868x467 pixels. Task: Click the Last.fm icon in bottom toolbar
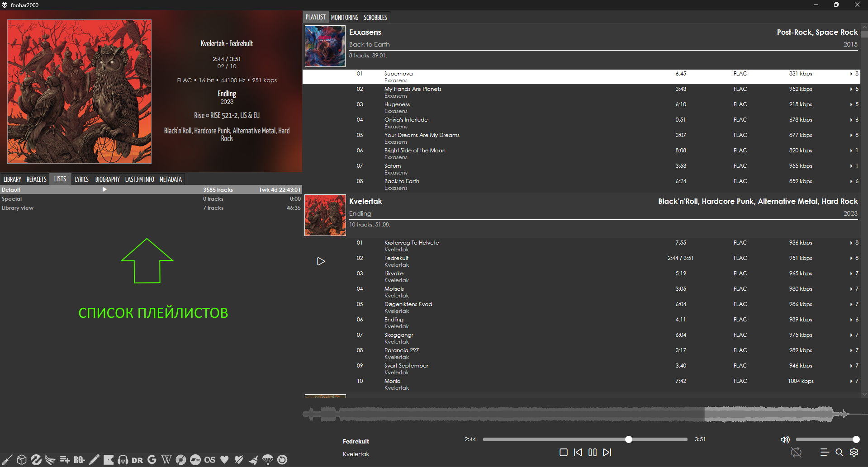pos(209,460)
